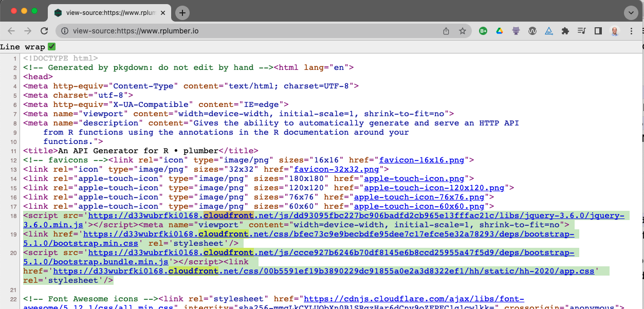Open the purple cat mascot extension
This screenshot has height=309, width=644.
click(516, 31)
